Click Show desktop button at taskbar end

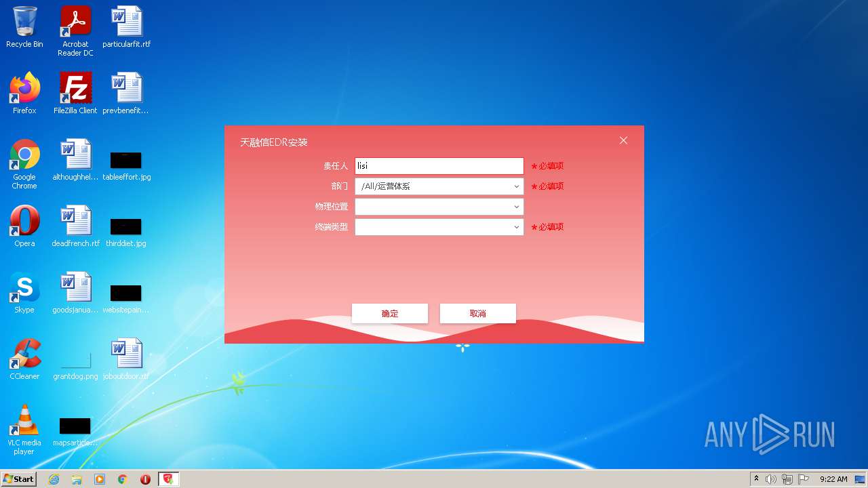point(861,479)
